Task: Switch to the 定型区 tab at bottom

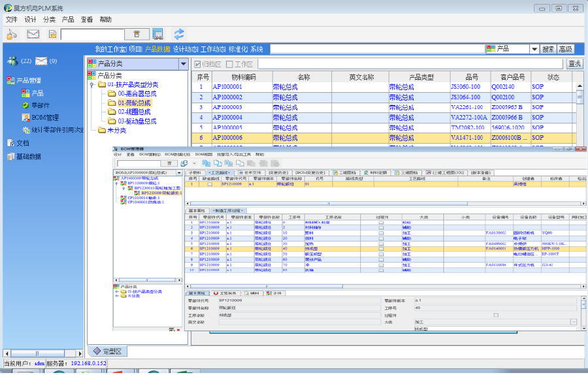Action: (107, 351)
